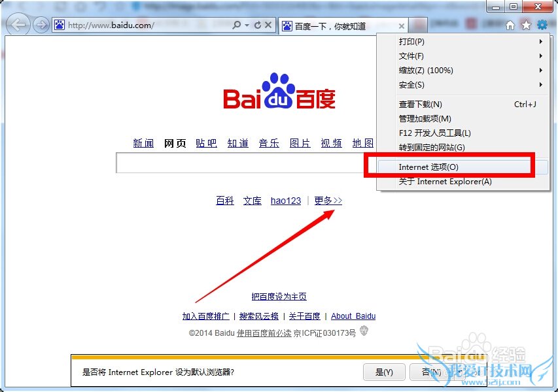Screen dimensions: 558x392
Task: Open 搜索风云榜 link
Action: coord(258,316)
